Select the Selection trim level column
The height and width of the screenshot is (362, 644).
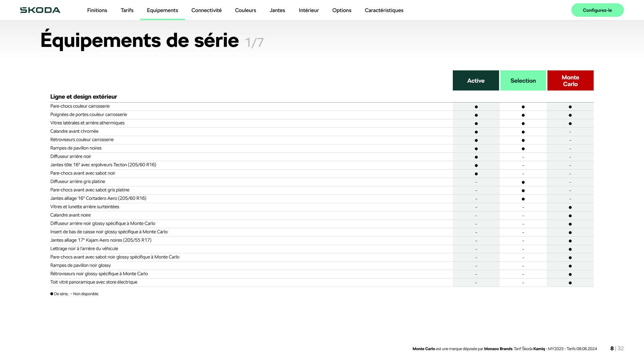(523, 81)
